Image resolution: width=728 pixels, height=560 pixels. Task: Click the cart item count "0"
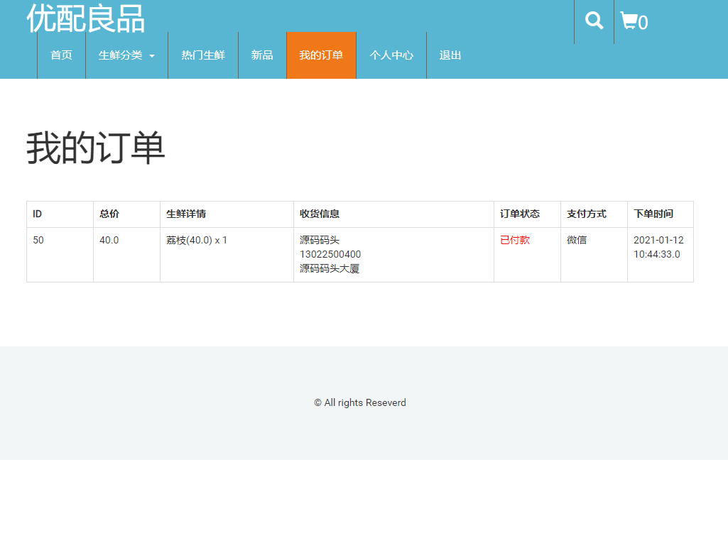644,23
